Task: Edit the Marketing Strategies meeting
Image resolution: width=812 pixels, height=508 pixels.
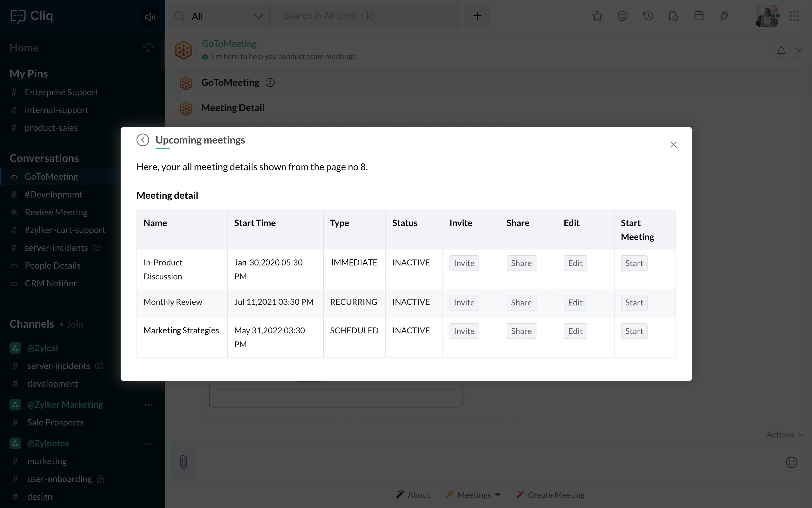Action: click(x=575, y=331)
